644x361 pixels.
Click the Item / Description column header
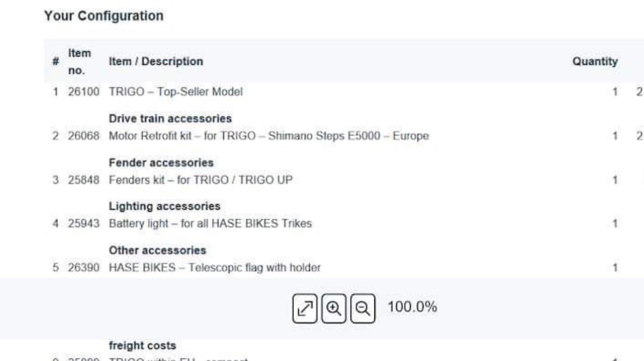coord(156,61)
